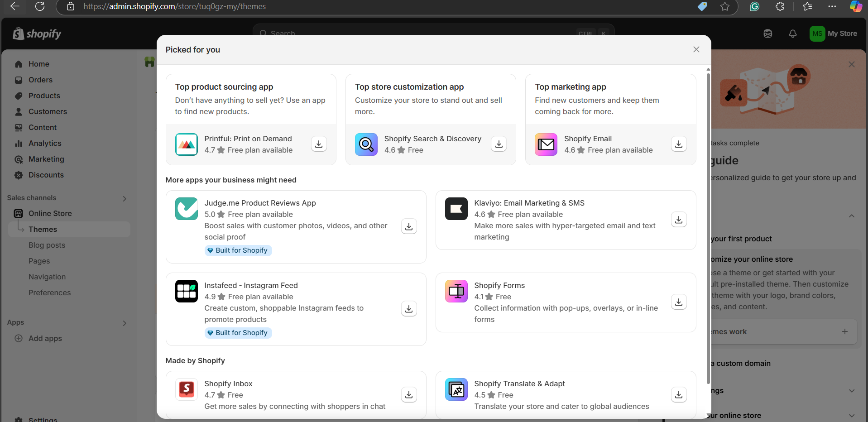
Task: Click Built for Shopify badge on Instafeed
Action: coord(238,333)
